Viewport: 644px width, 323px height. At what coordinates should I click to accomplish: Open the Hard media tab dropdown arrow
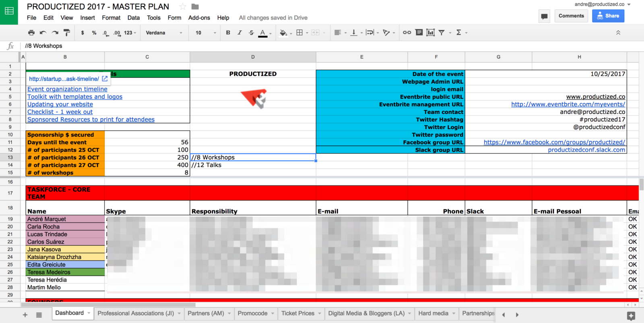[454, 313]
